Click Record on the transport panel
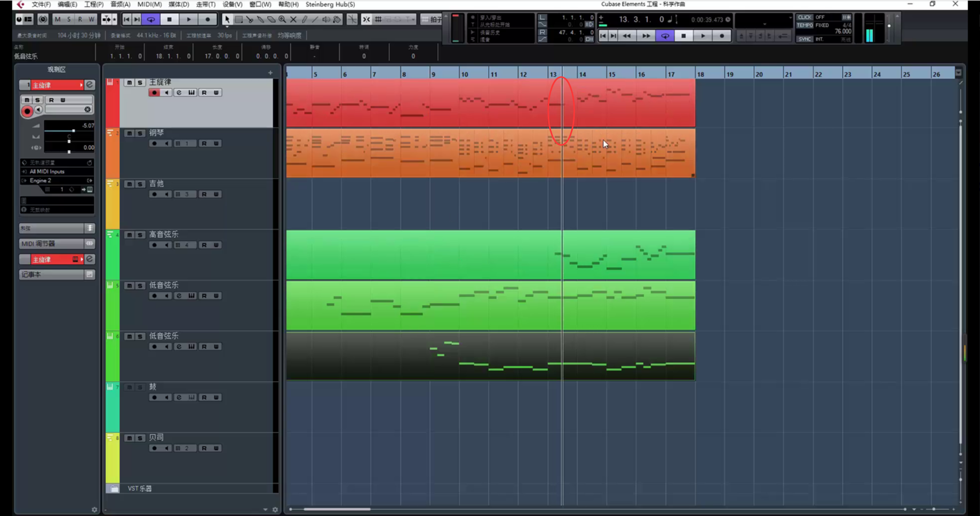This screenshot has height=516, width=980. [722, 36]
